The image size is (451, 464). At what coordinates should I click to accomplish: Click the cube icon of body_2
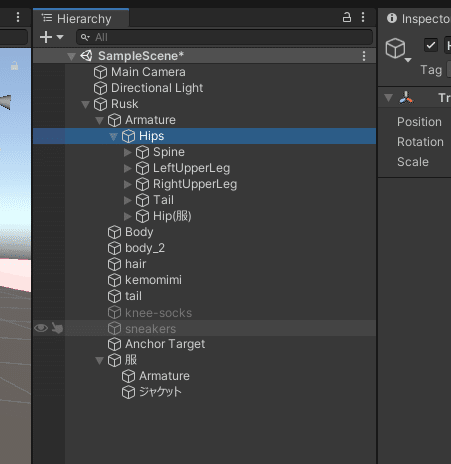(114, 248)
